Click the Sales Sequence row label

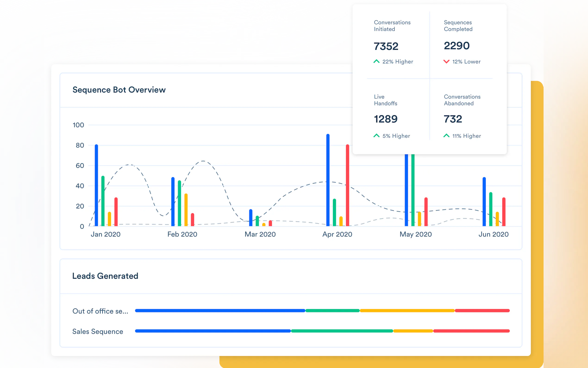pos(98,331)
